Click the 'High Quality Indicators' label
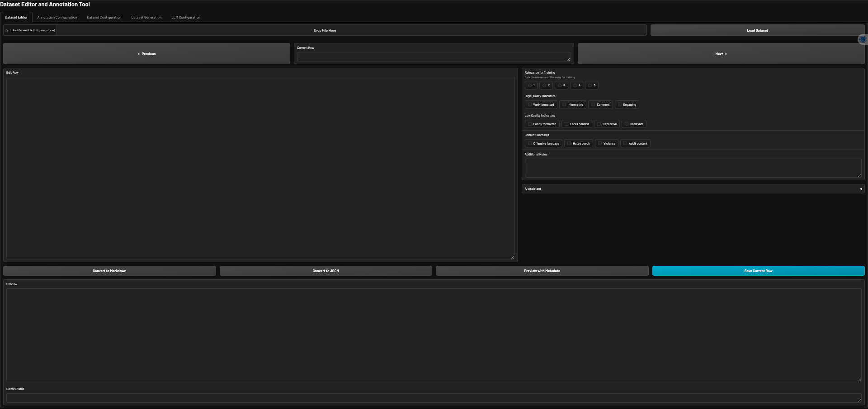This screenshot has height=409, width=868. pyautogui.click(x=540, y=96)
